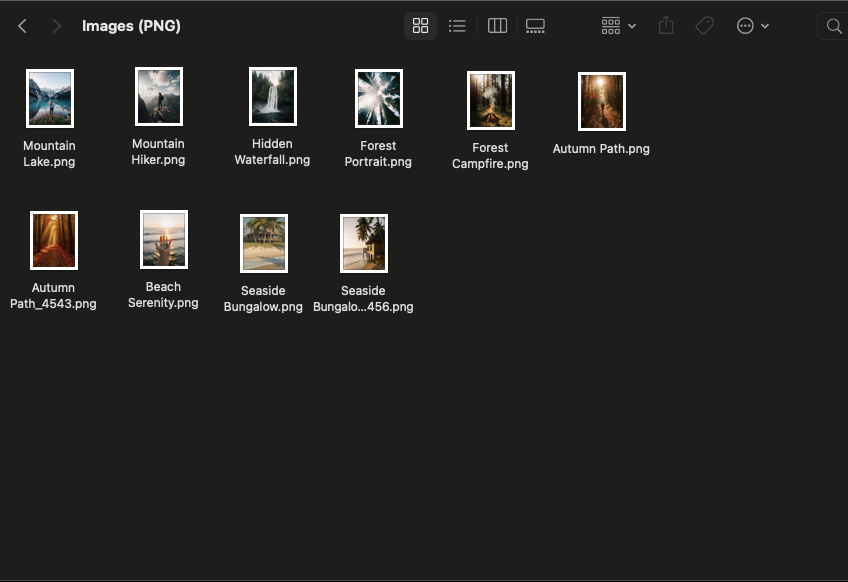The height and width of the screenshot is (582, 848).
Task: Open the Group By dropdown
Action: 618,26
